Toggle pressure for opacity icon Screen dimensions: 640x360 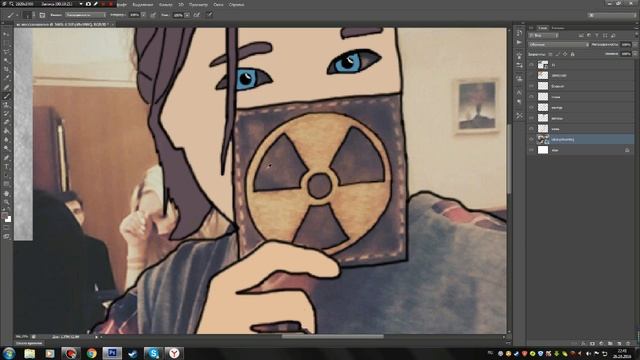click(x=153, y=15)
